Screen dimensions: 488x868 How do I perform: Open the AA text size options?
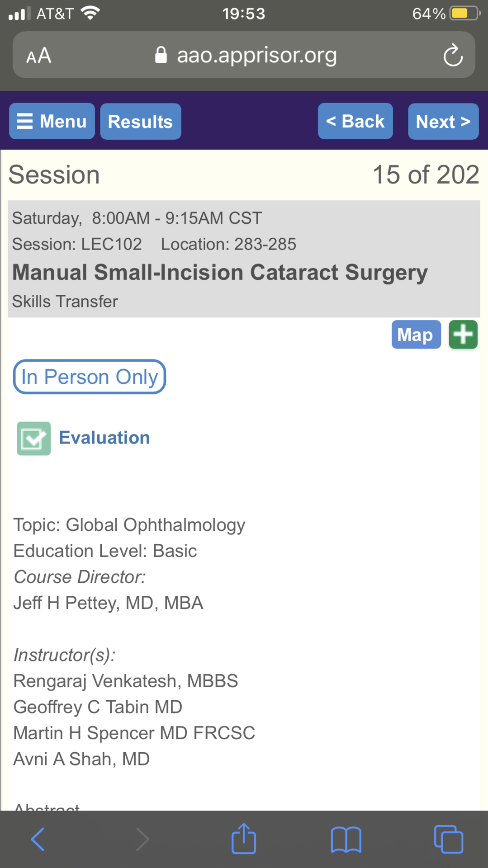[38, 56]
